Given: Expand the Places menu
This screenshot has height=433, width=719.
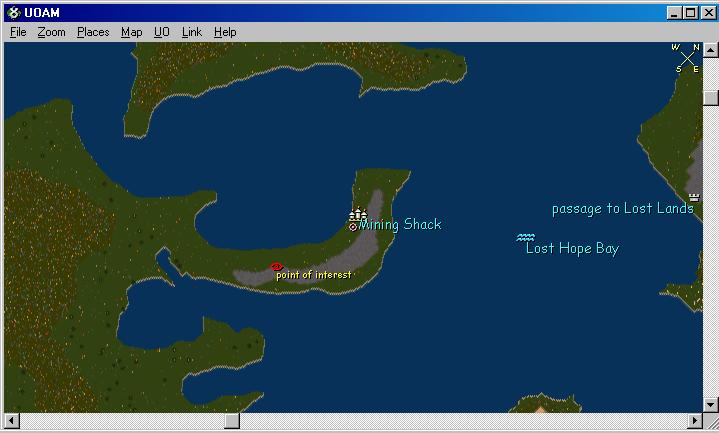Looking at the screenshot, I should point(93,32).
